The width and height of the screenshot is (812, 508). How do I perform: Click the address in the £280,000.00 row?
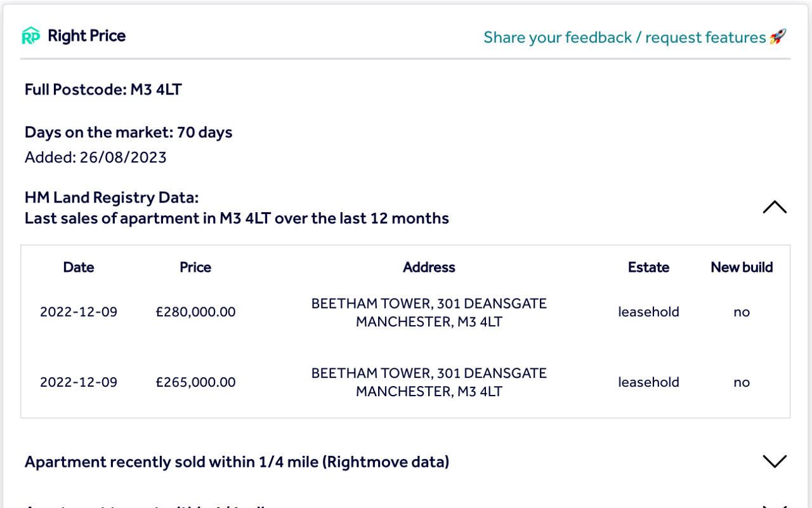coord(429,312)
